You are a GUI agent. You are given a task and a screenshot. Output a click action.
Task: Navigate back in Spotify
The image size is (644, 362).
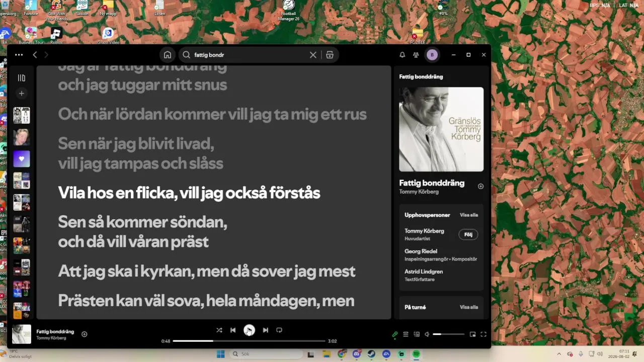(x=35, y=55)
